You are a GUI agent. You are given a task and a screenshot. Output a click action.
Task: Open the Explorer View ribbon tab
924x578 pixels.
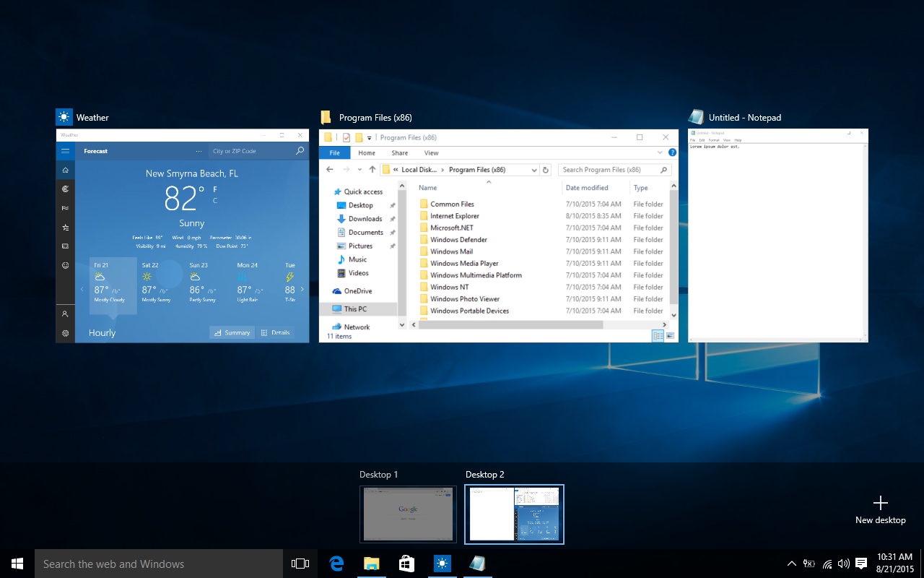pos(431,153)
